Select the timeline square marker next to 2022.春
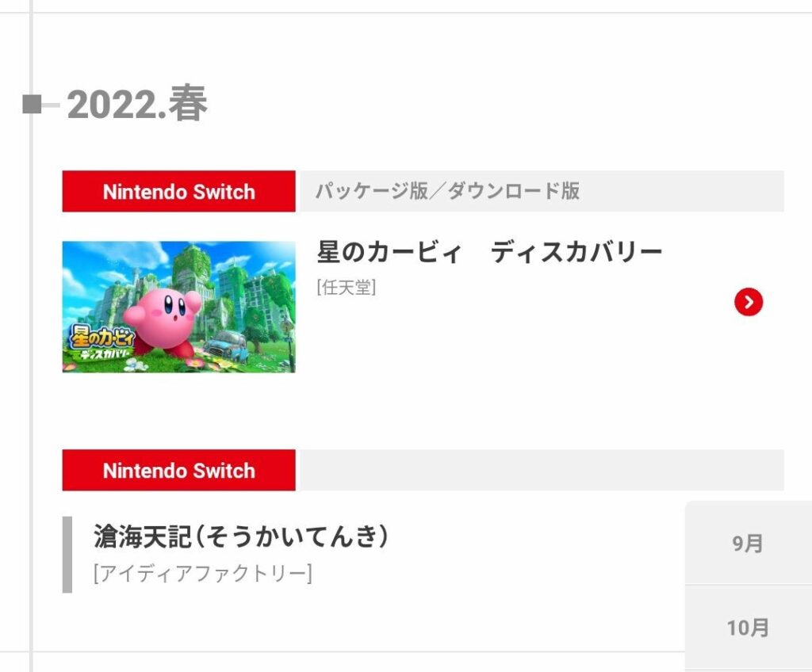Image resolution: width=812 pixels, height=672 pixels. click(30, 104)
